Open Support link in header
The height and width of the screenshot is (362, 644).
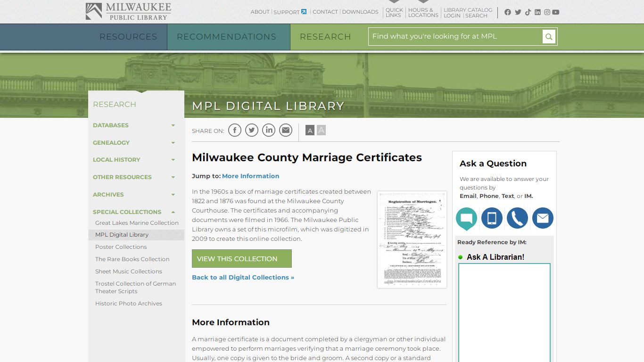pyautogui.click(x=287, y=12)
